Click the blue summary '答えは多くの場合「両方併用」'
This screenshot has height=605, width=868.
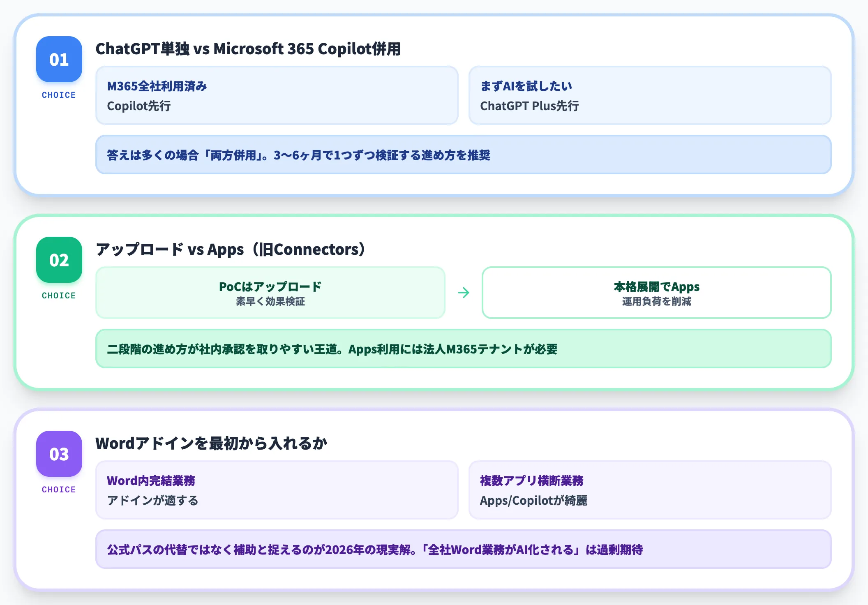(x=464, y=155)
